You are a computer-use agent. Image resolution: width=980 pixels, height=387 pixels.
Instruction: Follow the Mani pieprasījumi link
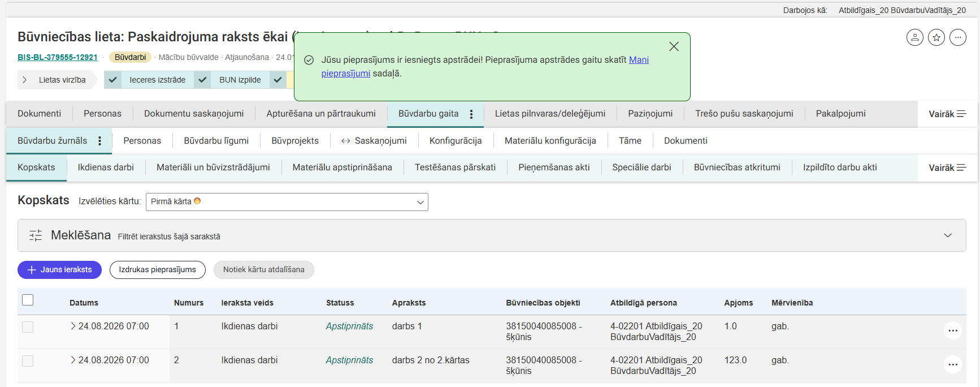point(639,60)
